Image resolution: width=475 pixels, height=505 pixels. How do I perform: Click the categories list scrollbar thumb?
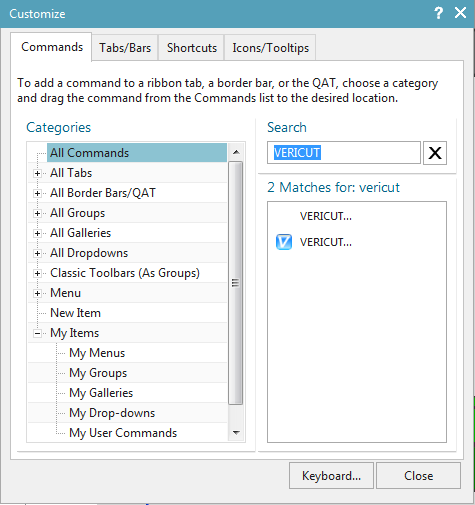(236, 283)
